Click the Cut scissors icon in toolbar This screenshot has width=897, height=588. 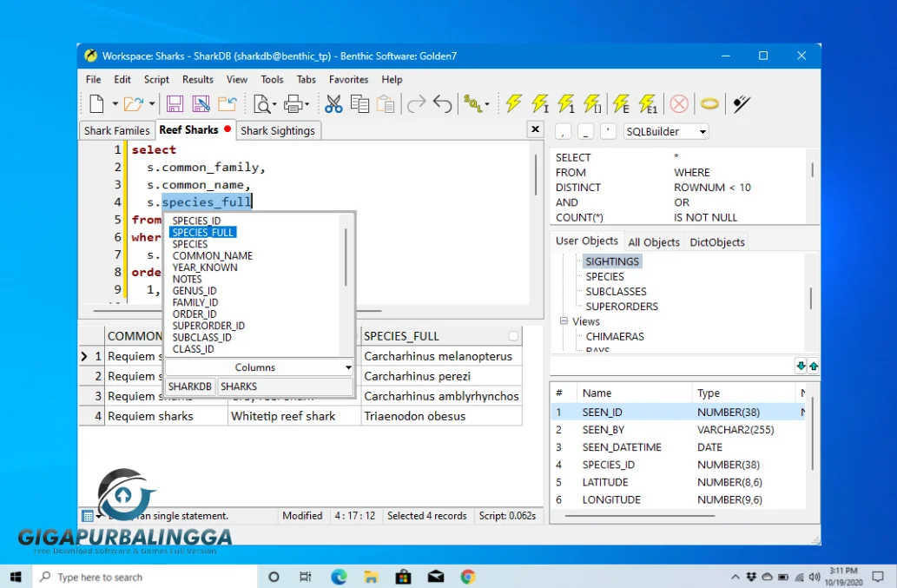[333, 104]
